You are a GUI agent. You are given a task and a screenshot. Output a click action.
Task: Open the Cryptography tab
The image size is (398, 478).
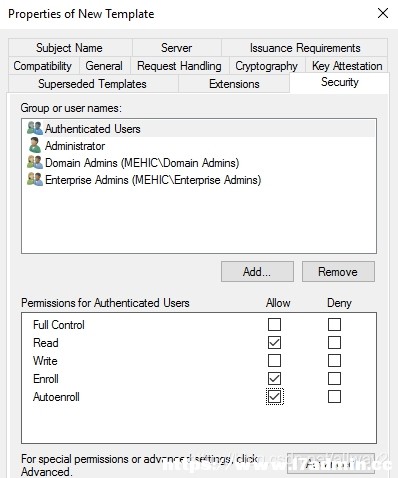click(x=267, y=66)
